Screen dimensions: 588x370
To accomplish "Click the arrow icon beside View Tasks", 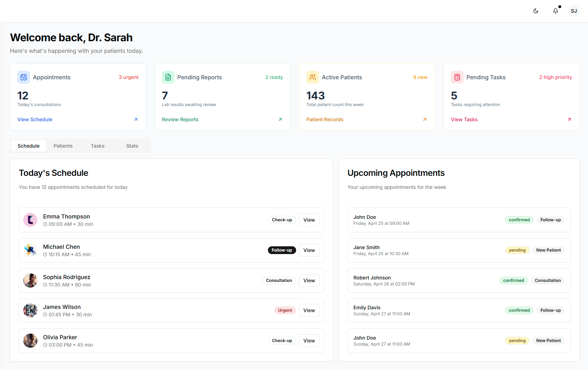I will pos(569,119).
